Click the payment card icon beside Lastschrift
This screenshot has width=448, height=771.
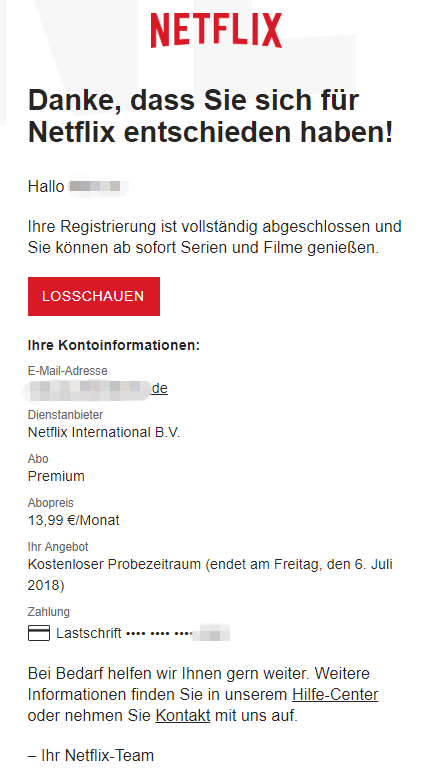39,633
